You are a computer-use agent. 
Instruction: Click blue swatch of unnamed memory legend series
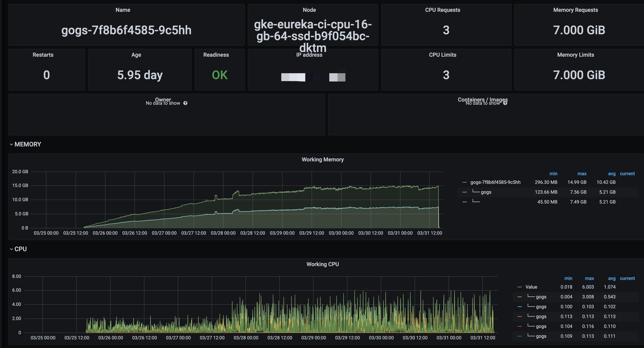464,202
